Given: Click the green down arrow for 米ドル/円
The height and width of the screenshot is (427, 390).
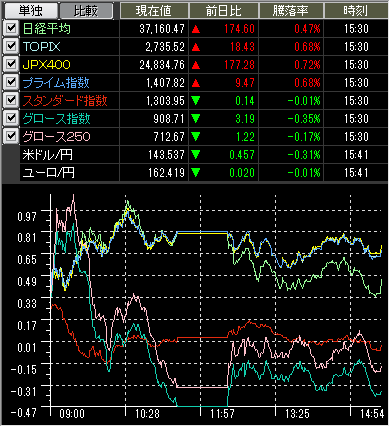Looking at the screenshot, I should coord(196,155).
